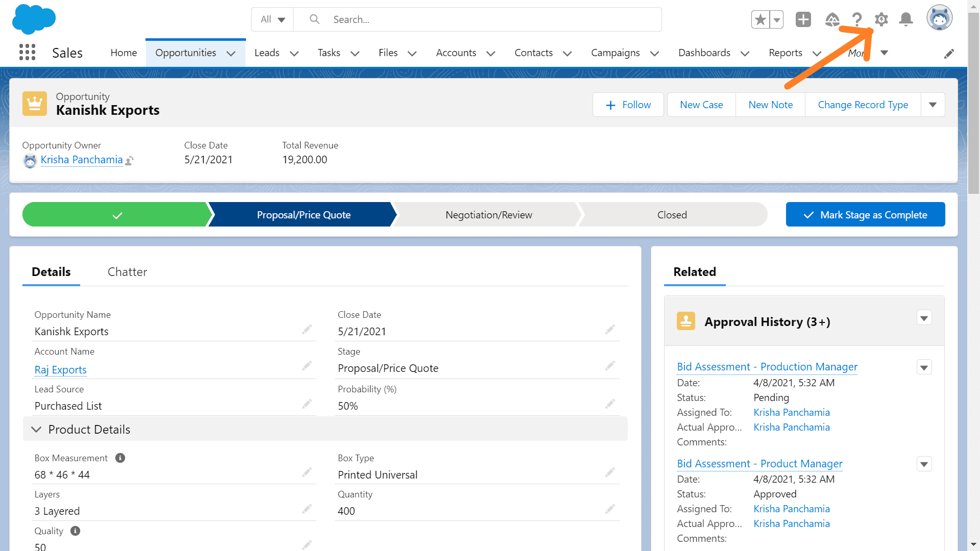
Task: Open Production Manager approval row menu
Action: [924, 367]
